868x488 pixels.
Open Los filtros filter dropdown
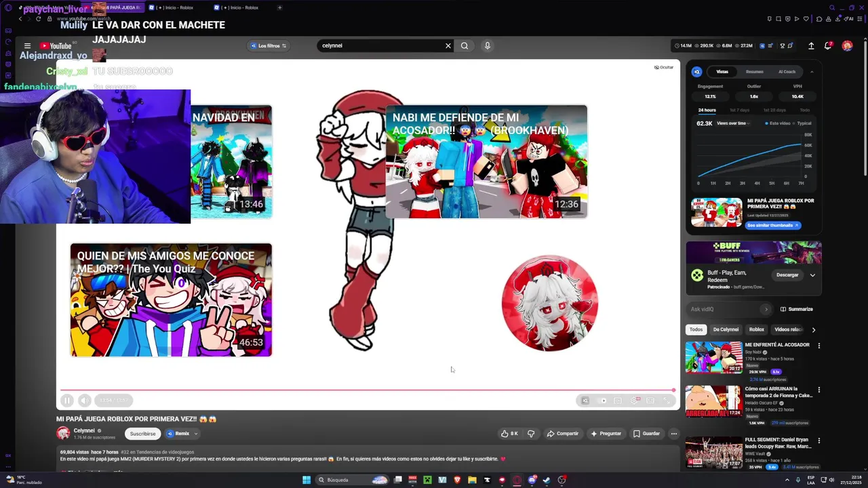tap(269, 45)
